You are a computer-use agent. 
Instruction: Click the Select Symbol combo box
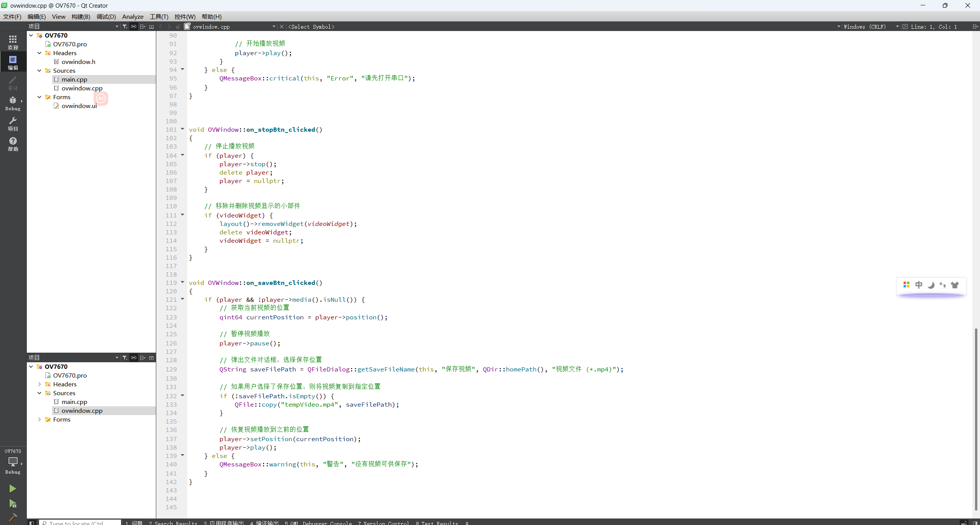(311, 26)
